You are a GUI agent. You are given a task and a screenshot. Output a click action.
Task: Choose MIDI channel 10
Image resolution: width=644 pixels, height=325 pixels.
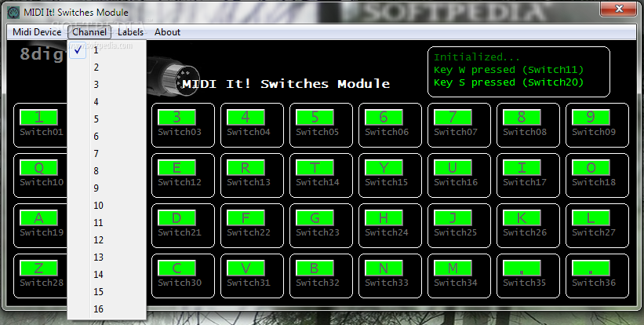point(107,206)
